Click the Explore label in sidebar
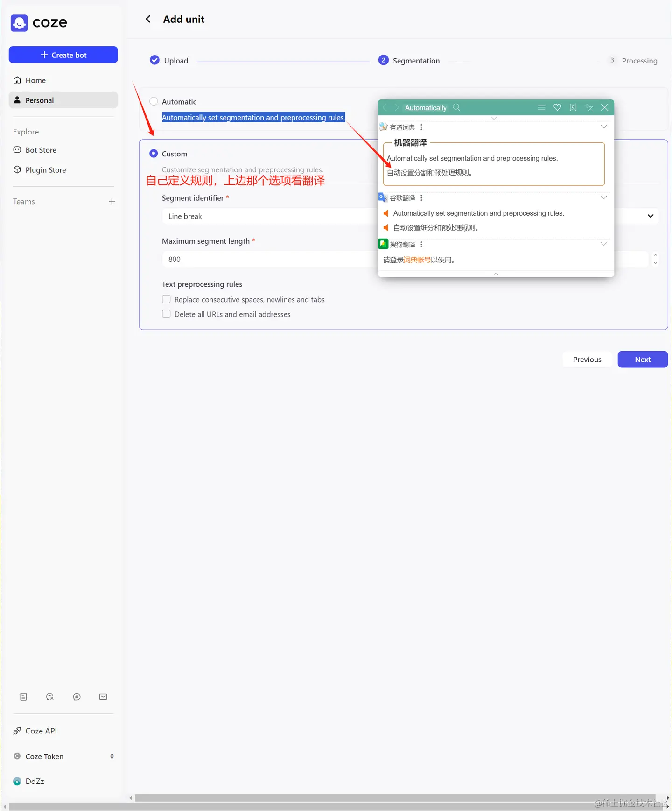Viewport: 672px width, 811px height. 26,132
